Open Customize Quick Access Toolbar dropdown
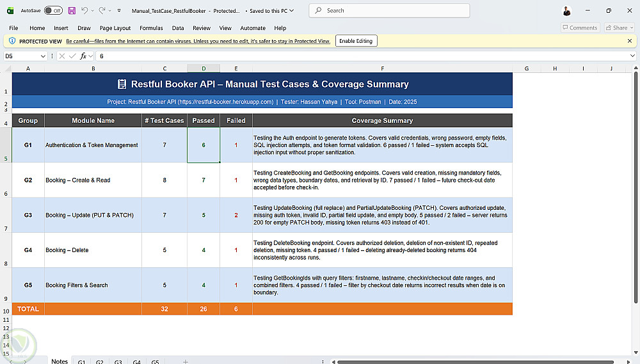640x364 pixels. point(119,11)
